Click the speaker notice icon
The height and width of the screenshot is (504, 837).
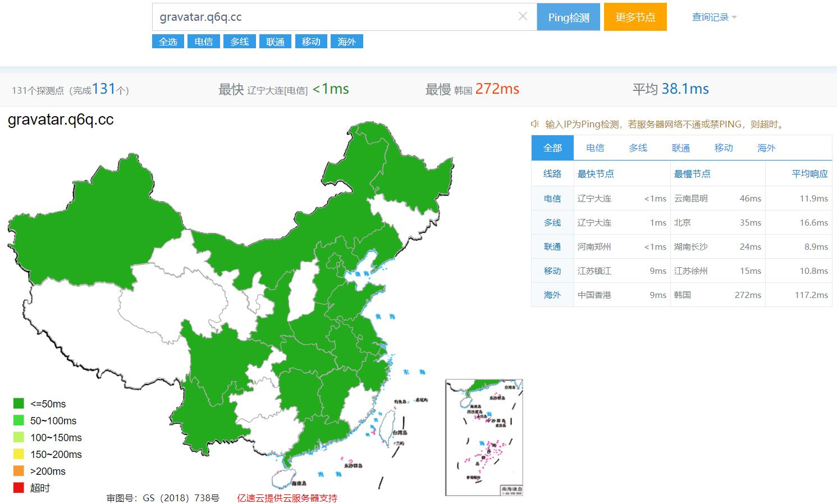point(535,124)
